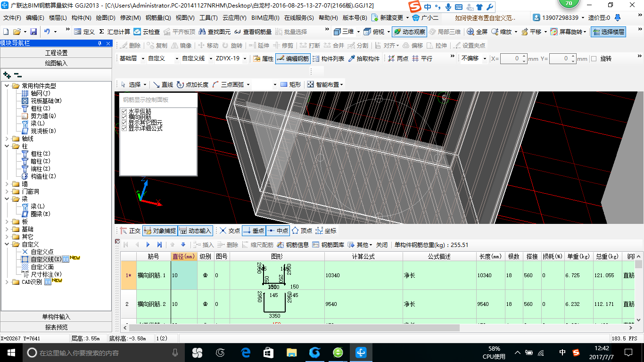
Task: Select the 平移 pan tool
Action: [x=531, y=32]
